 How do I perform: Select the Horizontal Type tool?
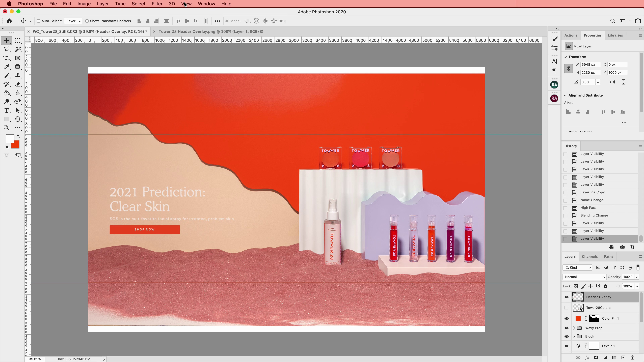pyautogui.click(x=7, y=110)
